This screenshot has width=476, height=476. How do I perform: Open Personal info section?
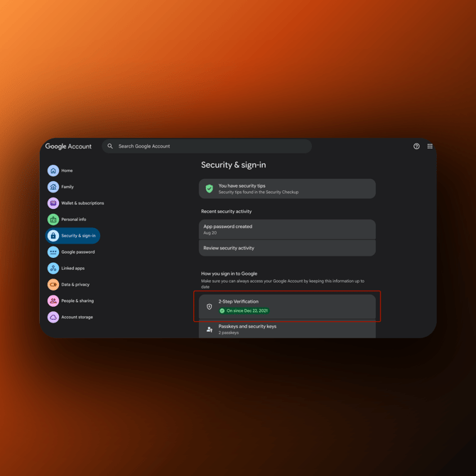74,220
